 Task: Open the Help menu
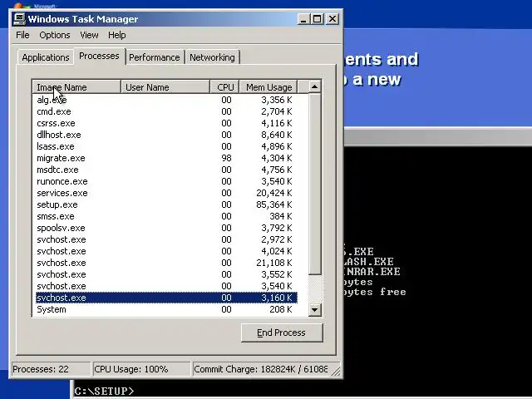(117, 35)
